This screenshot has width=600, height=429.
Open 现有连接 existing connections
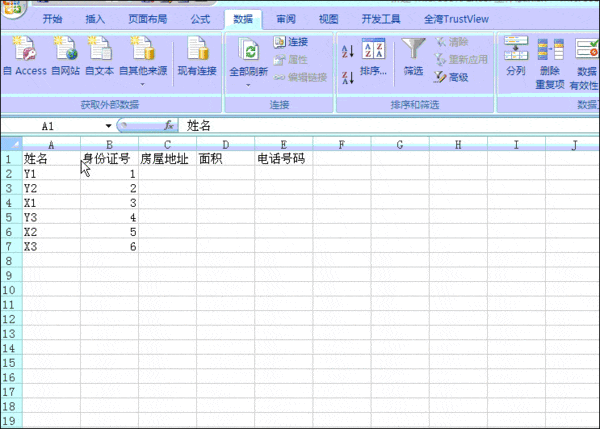pos(197,55)
